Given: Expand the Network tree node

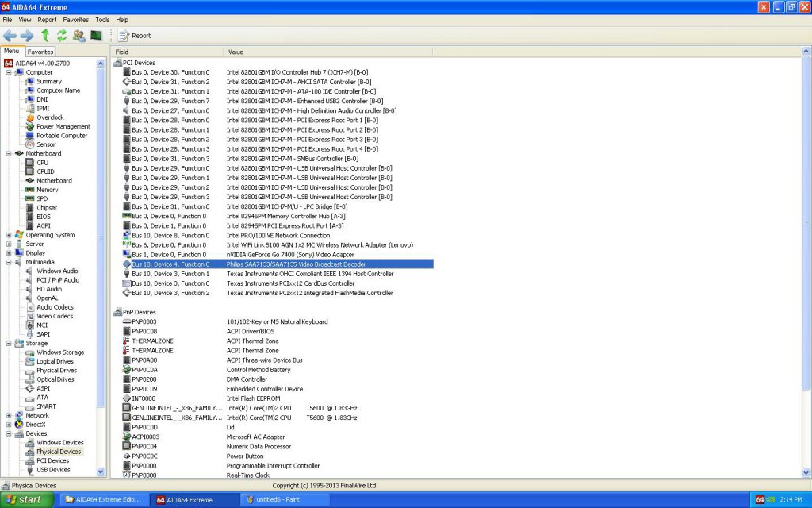Looking at the screenshot, I should point(9,416).
